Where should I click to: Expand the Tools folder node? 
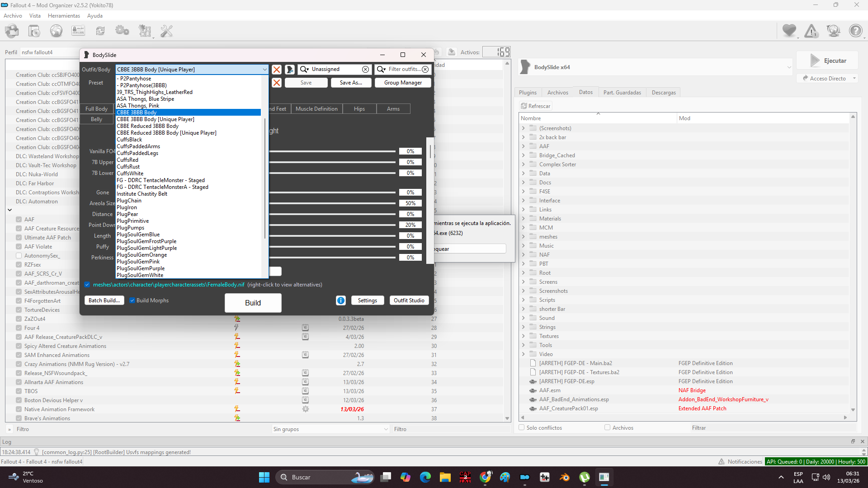click(524, 345)
